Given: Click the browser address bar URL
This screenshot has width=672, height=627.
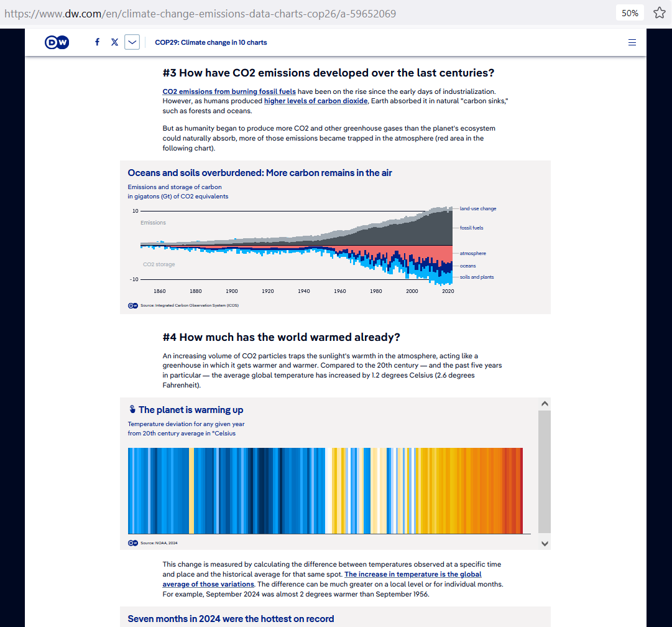Looking at the screenshot, I should pyautogui.click(x=199, y=13).
